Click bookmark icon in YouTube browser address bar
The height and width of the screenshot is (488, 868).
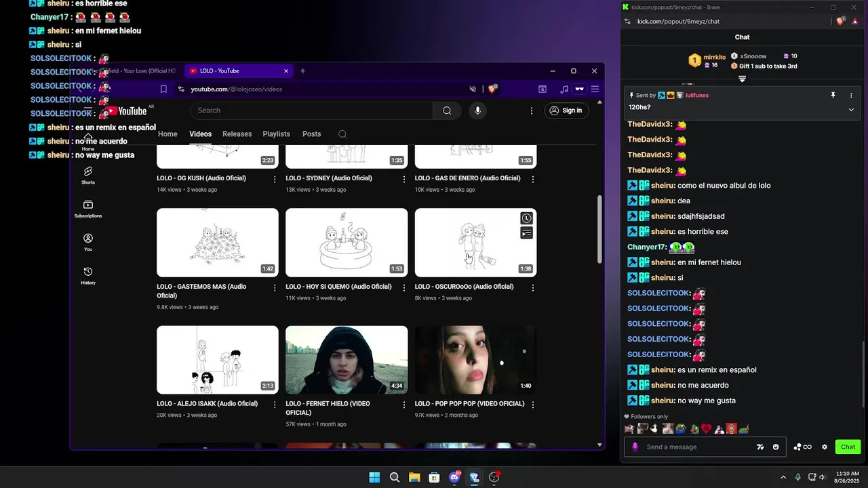click(x=163, y=89)
